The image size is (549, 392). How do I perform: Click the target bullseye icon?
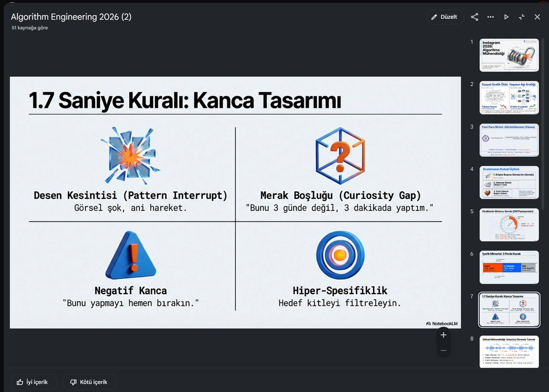click(x=340, y=255)
